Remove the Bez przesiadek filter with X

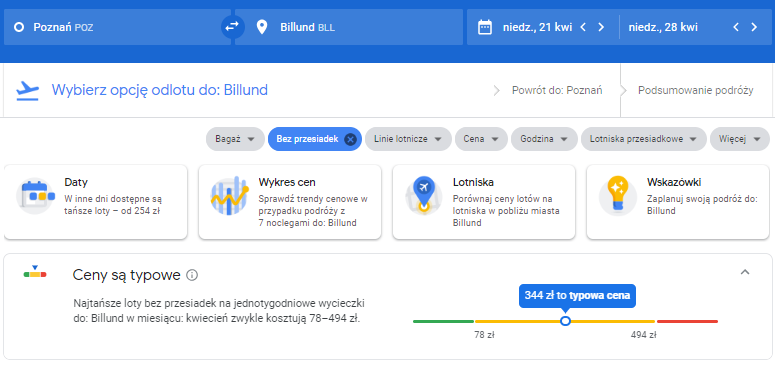coord(350,139)
